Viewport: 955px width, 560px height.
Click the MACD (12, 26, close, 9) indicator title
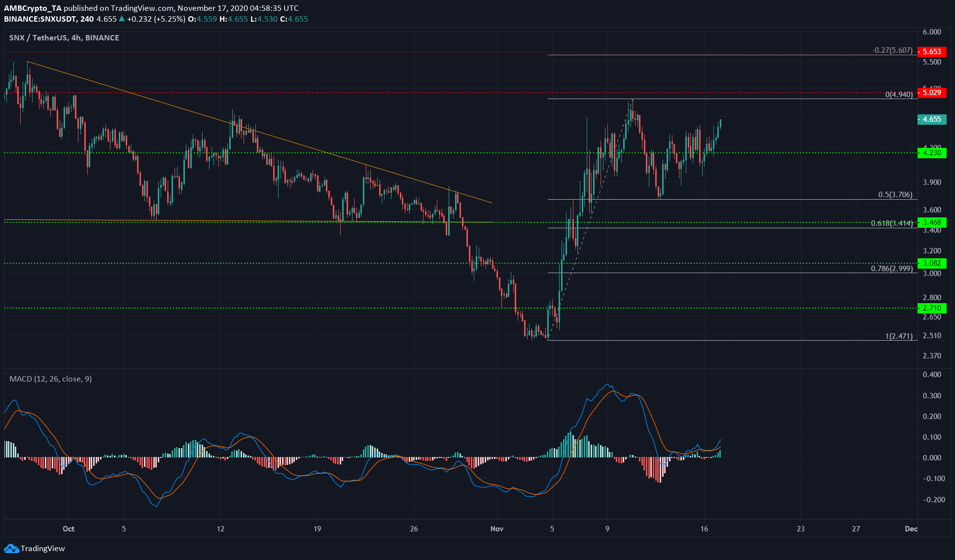coord(51,379)
